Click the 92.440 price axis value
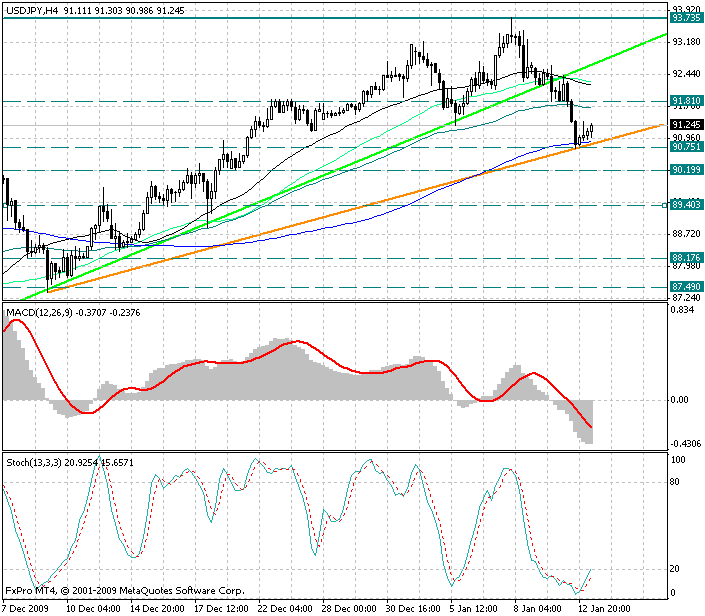The width and height of the screenshot is (705, 616). point(686,74)
